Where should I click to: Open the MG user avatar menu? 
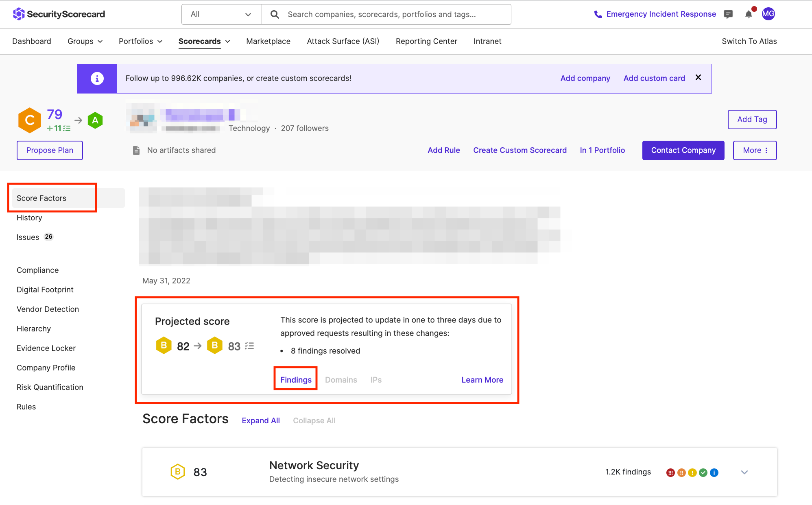point(768,14)
